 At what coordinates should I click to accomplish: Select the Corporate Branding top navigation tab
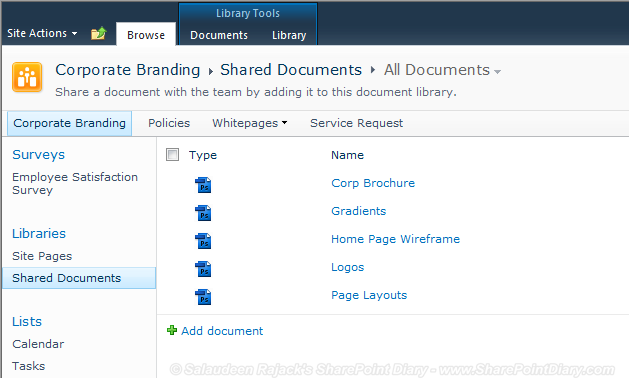(69, 123)
